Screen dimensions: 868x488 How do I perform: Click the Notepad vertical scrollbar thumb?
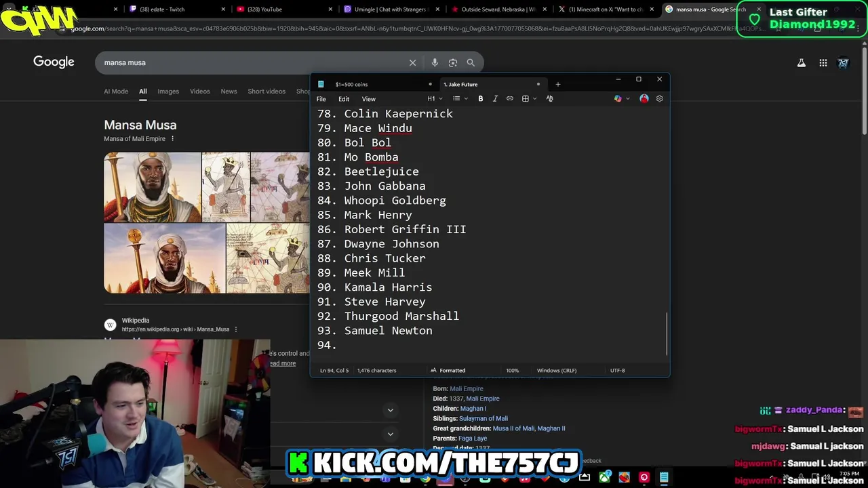(x=667, y=333)
